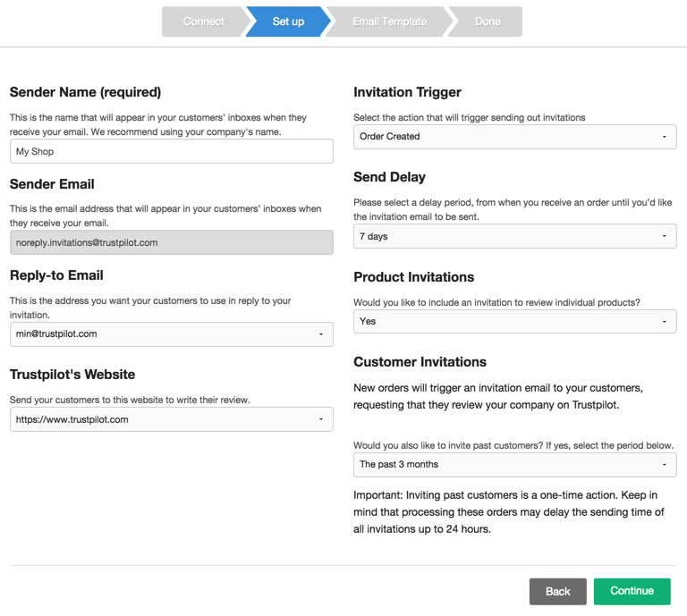Viewport: 687px width, 616px height.
Task: Click the caret next to Yes option
Action: (664, 322)
